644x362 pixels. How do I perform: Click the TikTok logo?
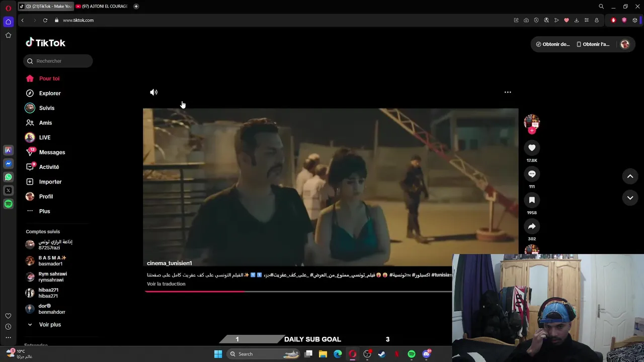point(46,43)
